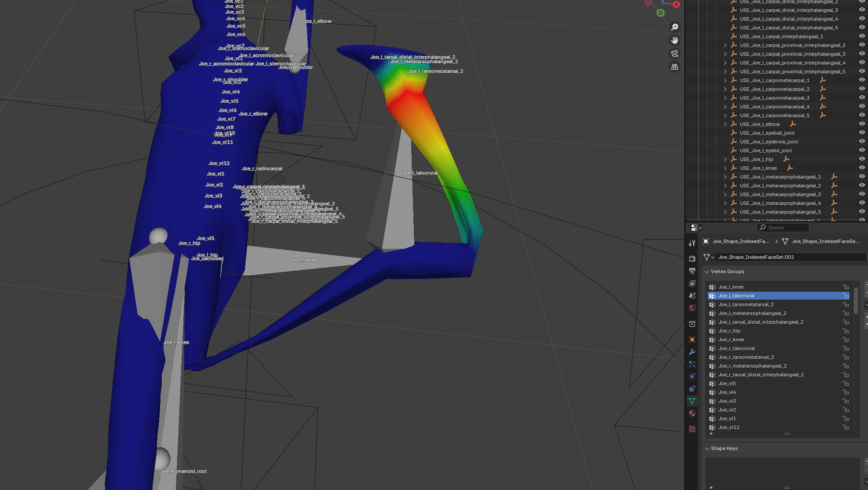
Task: Toggle the lock on Joe_l_talocrural vertex group
Action: tap(846, 296)
